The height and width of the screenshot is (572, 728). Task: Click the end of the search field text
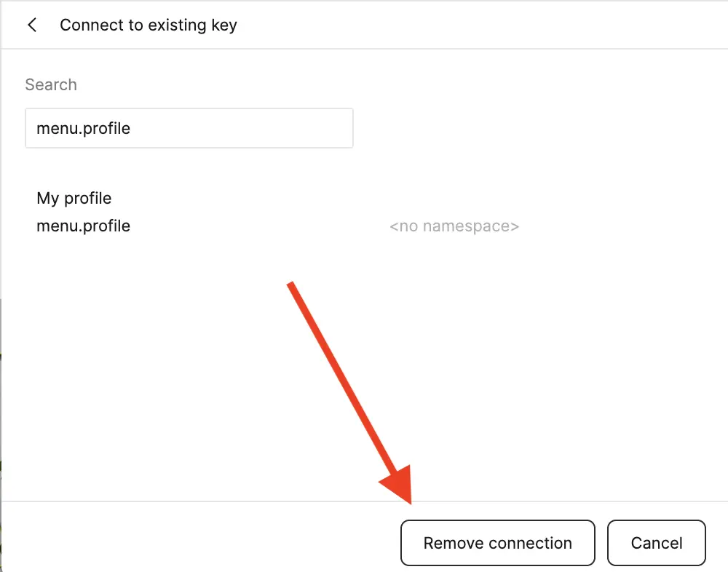point(132,129)
